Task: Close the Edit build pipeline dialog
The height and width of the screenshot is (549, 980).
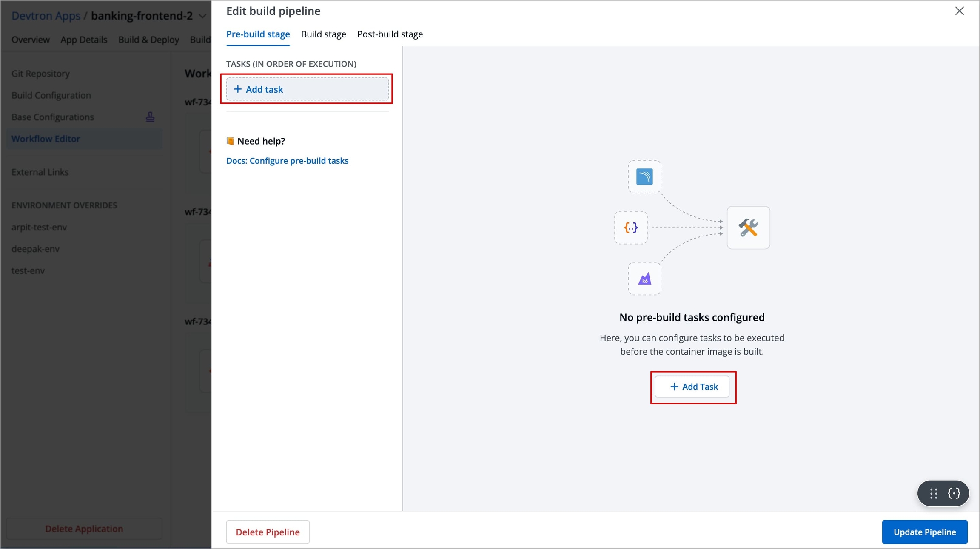Action: pyautogui.click(x=959, y=11)
